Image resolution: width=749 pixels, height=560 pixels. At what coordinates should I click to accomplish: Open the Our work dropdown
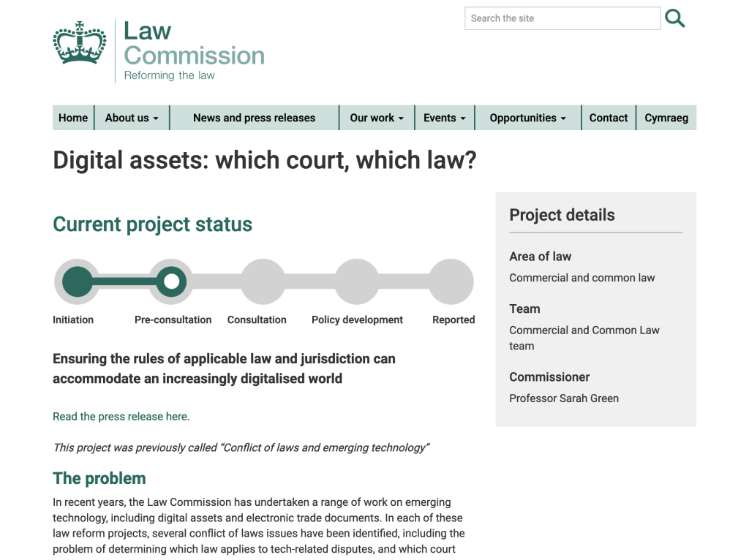(377, 118)
